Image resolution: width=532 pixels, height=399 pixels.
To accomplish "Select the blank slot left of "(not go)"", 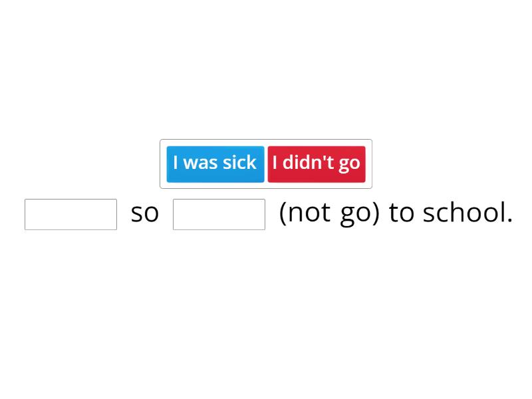I will point(219,214).
